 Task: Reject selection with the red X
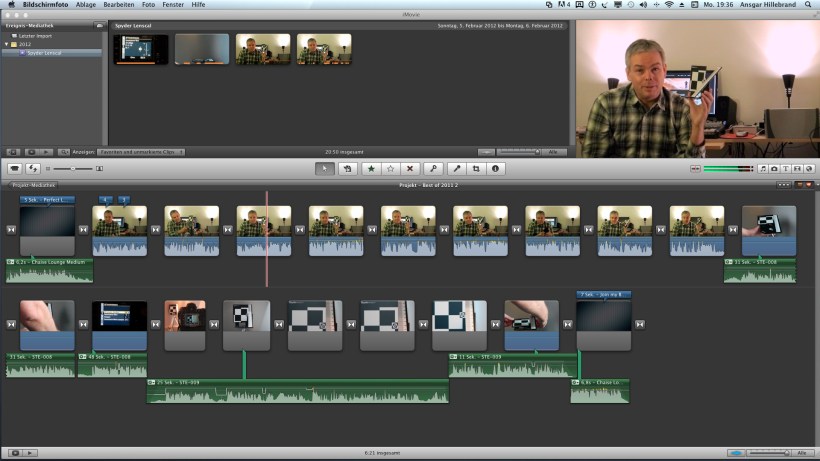pos(410,168)
